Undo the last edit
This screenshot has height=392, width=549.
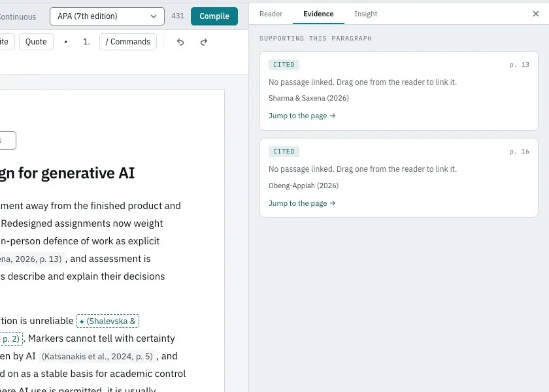click(x=180, y=42)
